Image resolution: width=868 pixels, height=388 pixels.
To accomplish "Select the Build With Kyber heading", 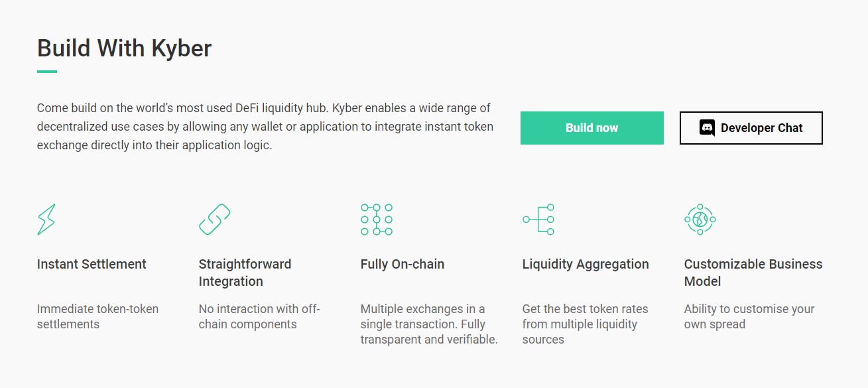I will 125,48.
